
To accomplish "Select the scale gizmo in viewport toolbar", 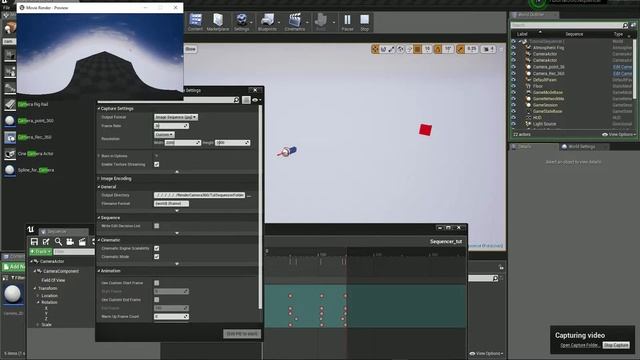I will tap(392, 49).
